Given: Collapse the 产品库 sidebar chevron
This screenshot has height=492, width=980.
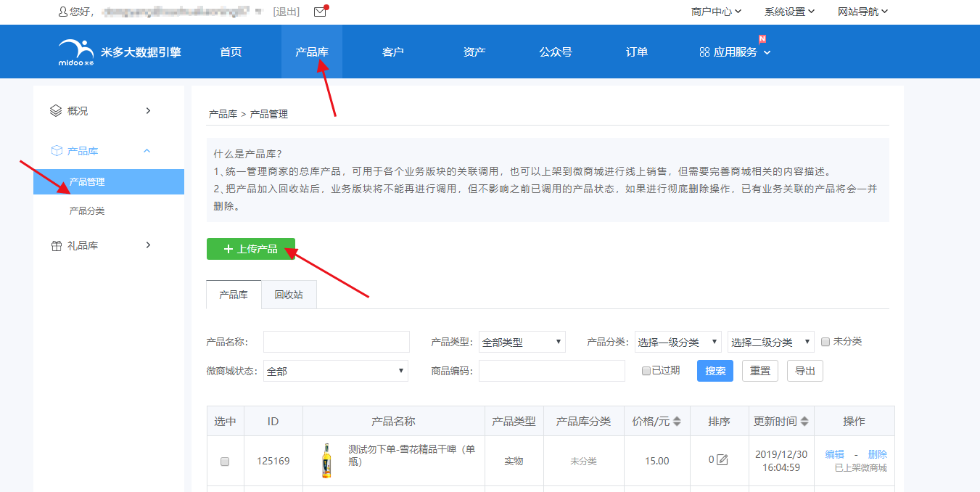Looking at the screenshot, I should pyautogui.click(x=147, y=151).
